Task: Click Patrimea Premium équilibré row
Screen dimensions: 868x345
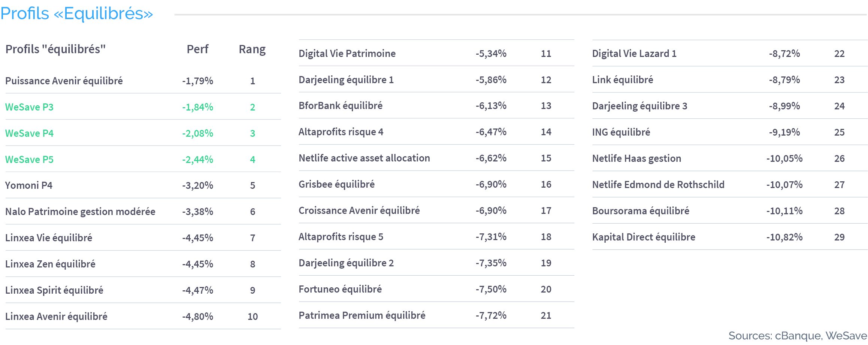Action: click(436, 315)
